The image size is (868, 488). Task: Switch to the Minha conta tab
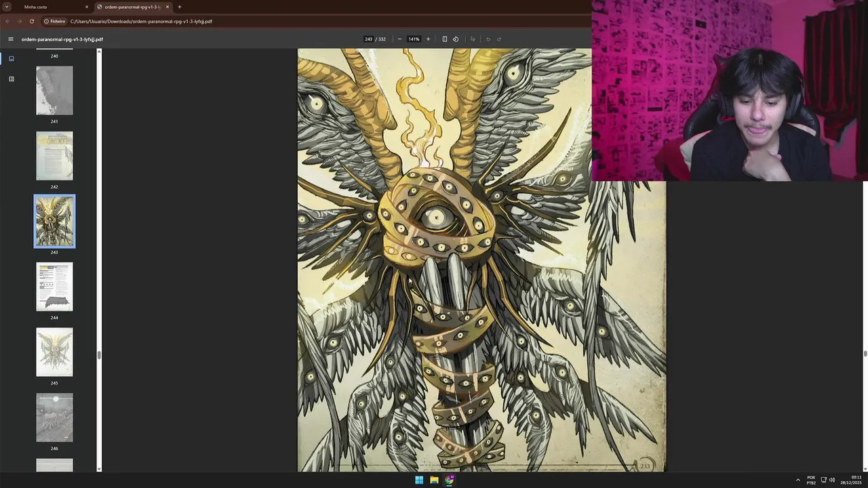pyautogui.click(x=47, y=7)
